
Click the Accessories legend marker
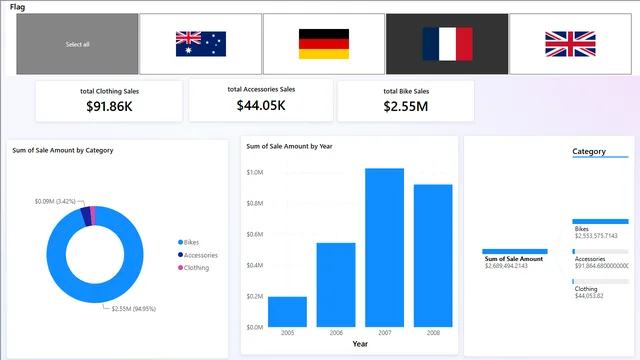pyautogui.click(x=180, y=255)
